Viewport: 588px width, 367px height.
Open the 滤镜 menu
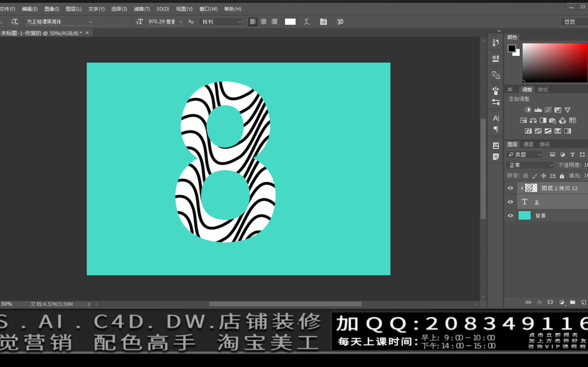point(142,9)
